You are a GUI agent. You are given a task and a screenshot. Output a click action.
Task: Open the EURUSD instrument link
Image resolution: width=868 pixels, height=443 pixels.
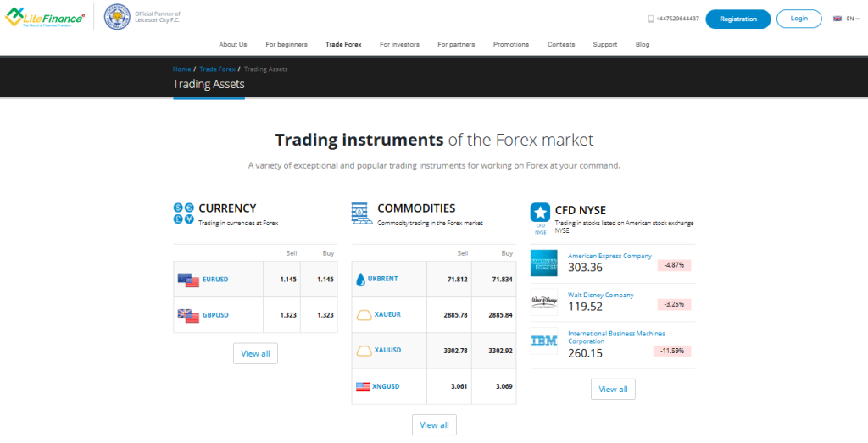[215, 280]
